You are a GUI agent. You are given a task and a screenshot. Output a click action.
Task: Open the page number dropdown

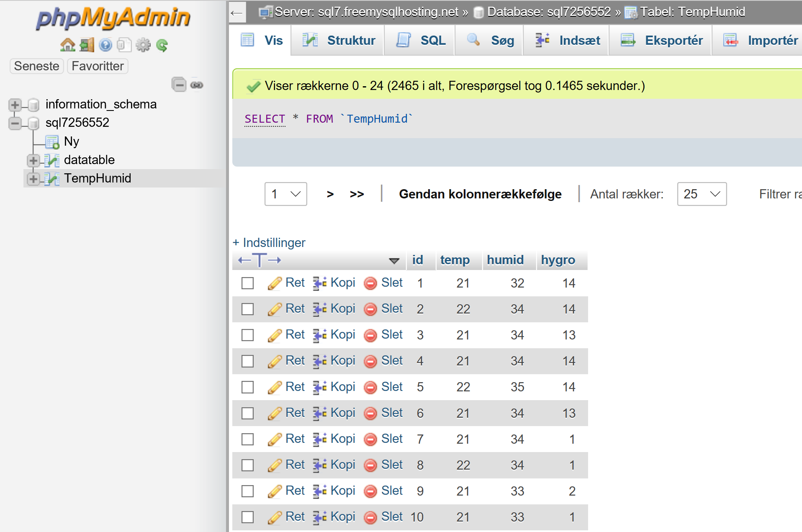click(x=286, y=194)
